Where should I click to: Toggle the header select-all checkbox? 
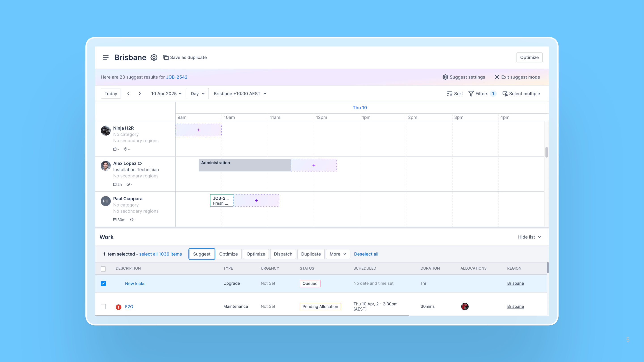pos(103,269)
